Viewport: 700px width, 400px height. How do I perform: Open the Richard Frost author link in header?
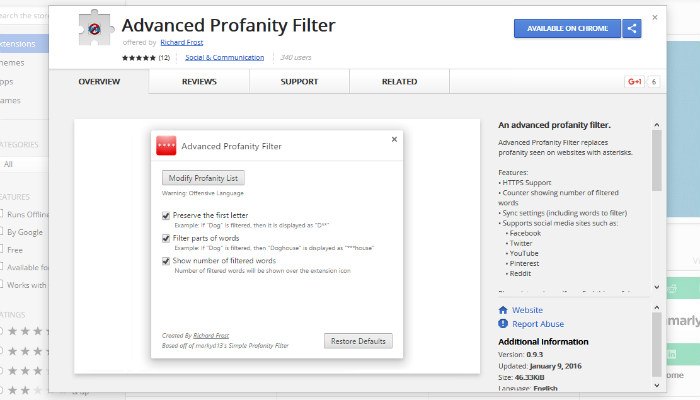point(182,42)
